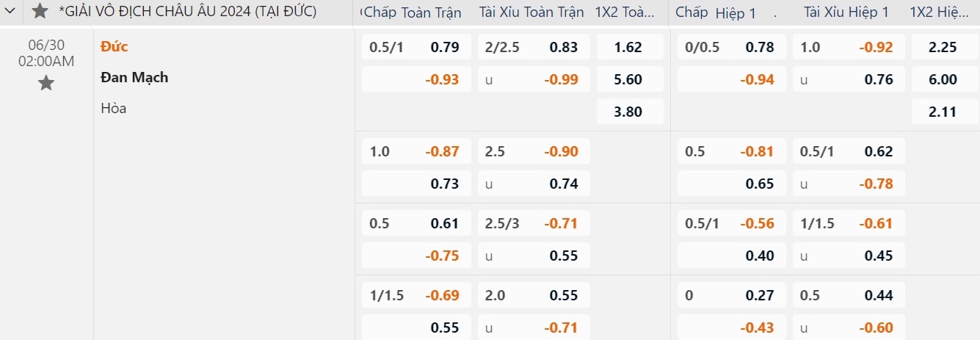
Task: Collapse the Euro 2024 league chevron
Action: 10,12
